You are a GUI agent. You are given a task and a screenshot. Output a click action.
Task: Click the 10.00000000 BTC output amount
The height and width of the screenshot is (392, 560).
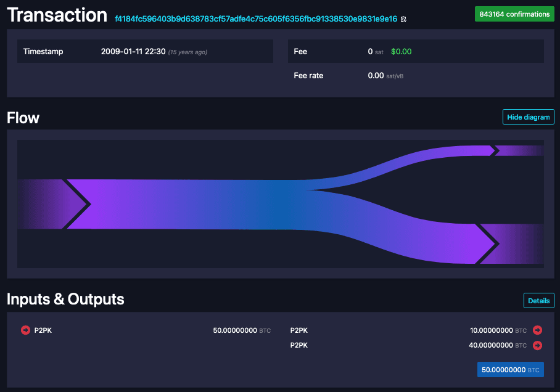[498, 330]
